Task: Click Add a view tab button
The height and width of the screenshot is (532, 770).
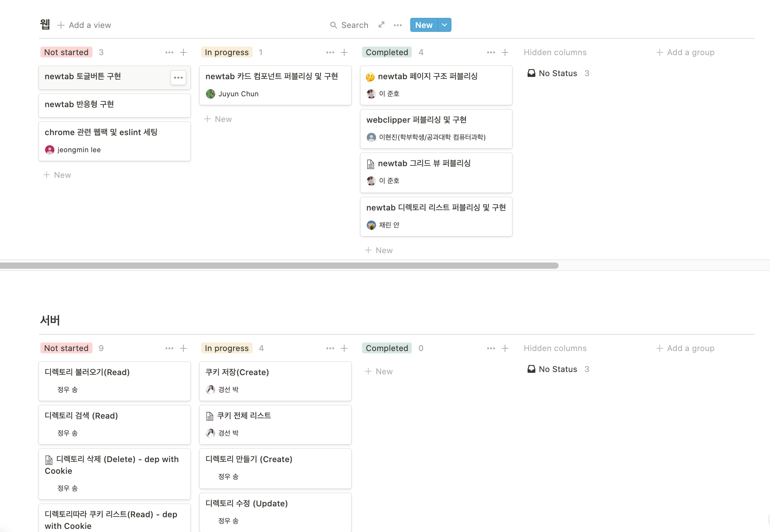Action: click(84, 25)
